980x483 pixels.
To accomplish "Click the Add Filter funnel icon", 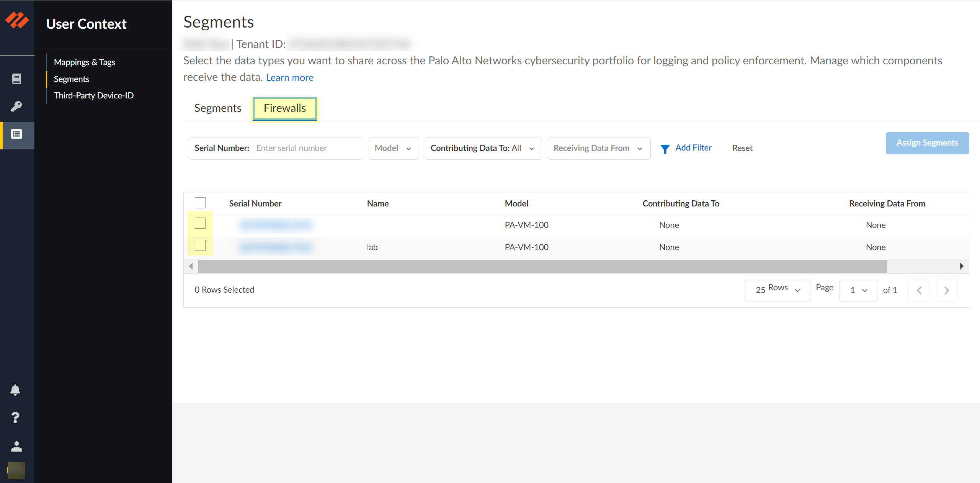I will 665,149.
